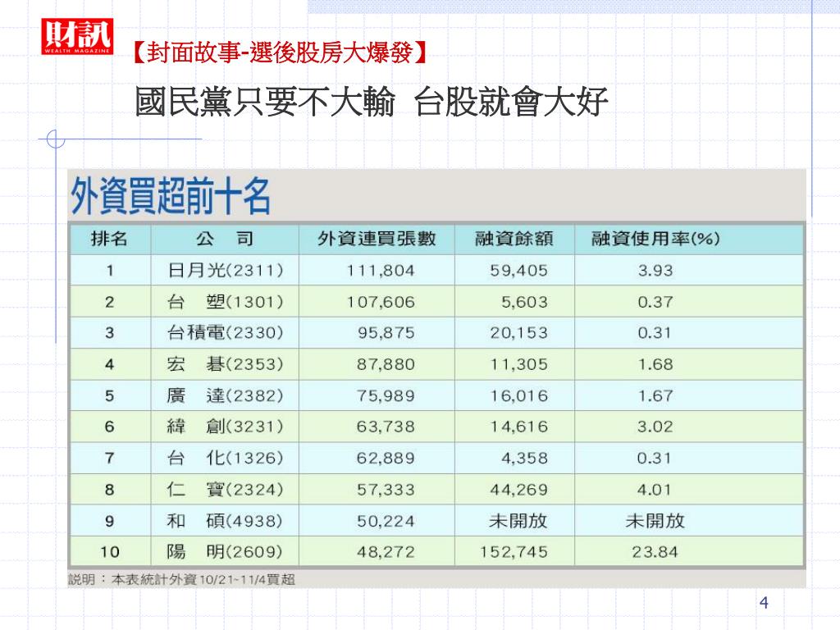Click the value 87,880
The height and width of the screenshot is (630, 840).
(386, 364)
